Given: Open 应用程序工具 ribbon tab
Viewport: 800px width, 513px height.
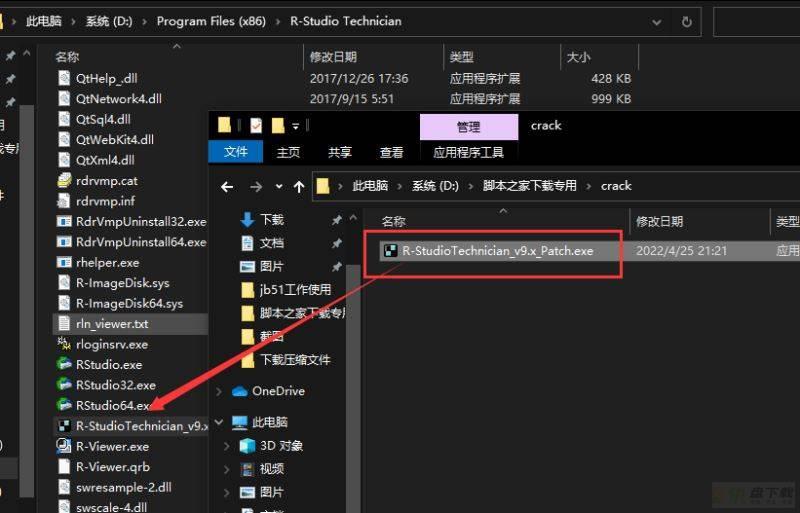Looking at the screenshot, I should [468, 152].
